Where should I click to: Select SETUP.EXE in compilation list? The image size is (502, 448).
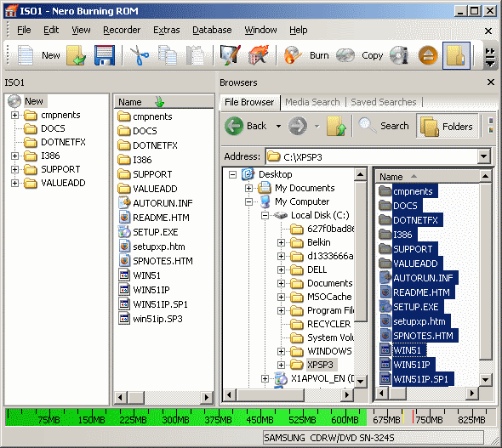pyautogui.click(x=155, y=232)
